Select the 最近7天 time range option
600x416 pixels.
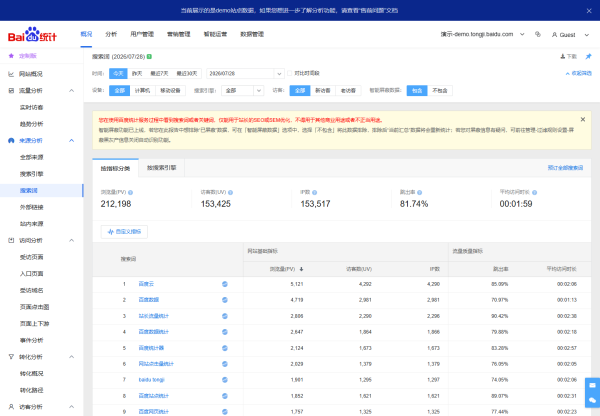tap(159, 73)
